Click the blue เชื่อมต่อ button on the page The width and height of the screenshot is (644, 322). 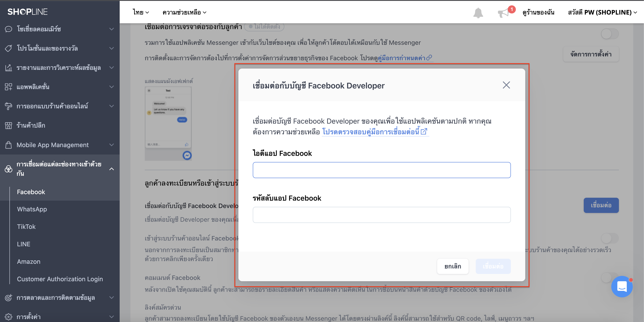coord(601,205)
